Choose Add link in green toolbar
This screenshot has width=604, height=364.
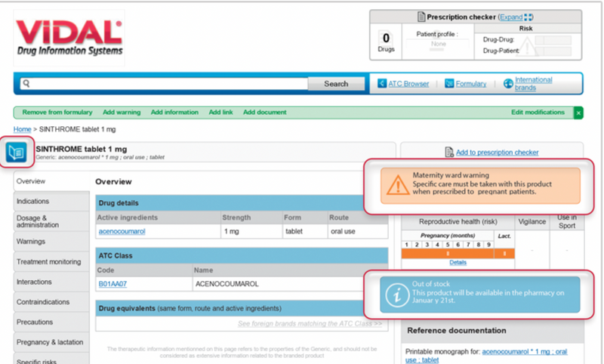pyautogui.click(x=220, y=112)
